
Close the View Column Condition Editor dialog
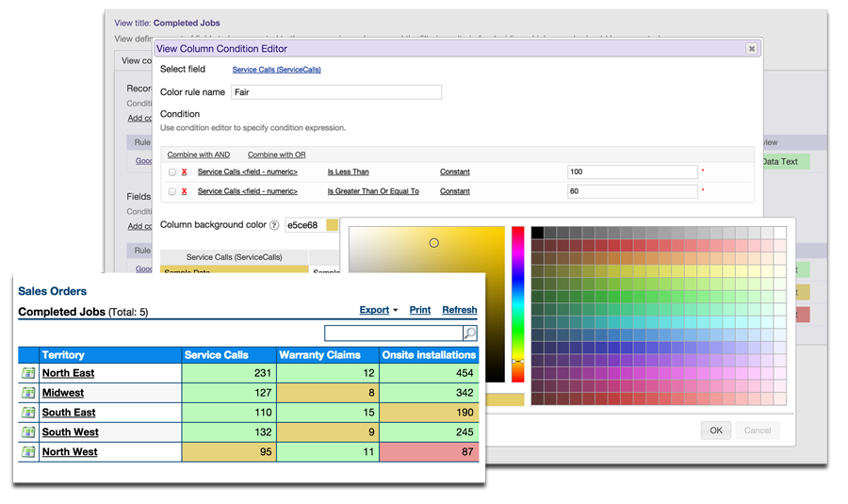751,48
